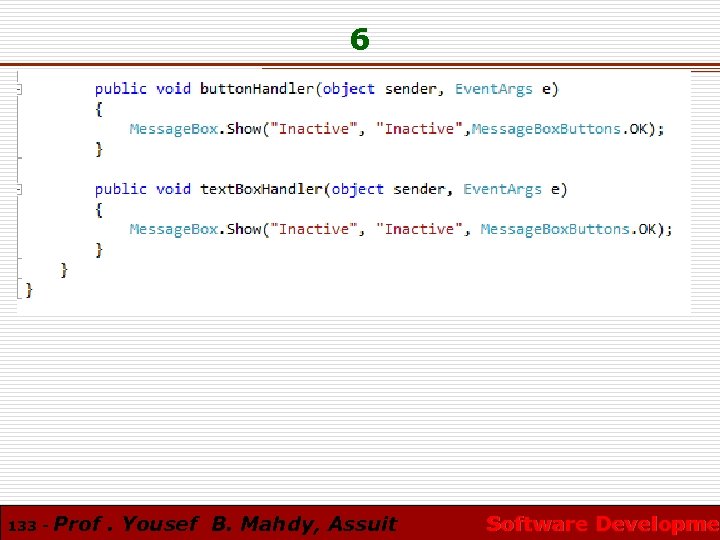Click MessageBoxButtons in the textBoxHandler body

pos(555,229)
